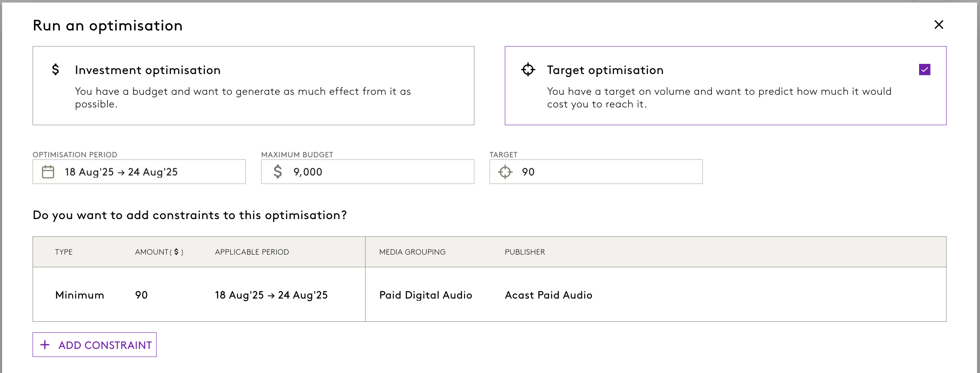Image resolution: width=980 pixels, height=373 pixels.
Task: Select the Target optimisation card
Action: 725,85
